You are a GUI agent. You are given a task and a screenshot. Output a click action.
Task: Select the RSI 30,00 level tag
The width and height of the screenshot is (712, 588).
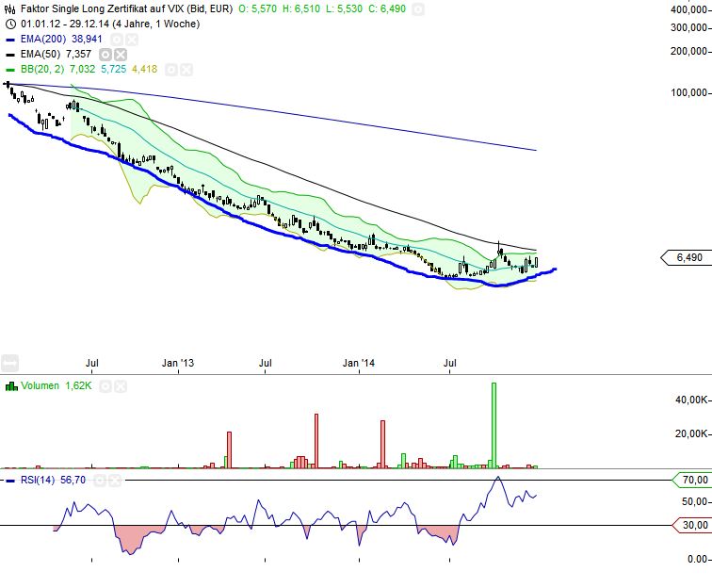pyautogui.click(x=691, y=525)
